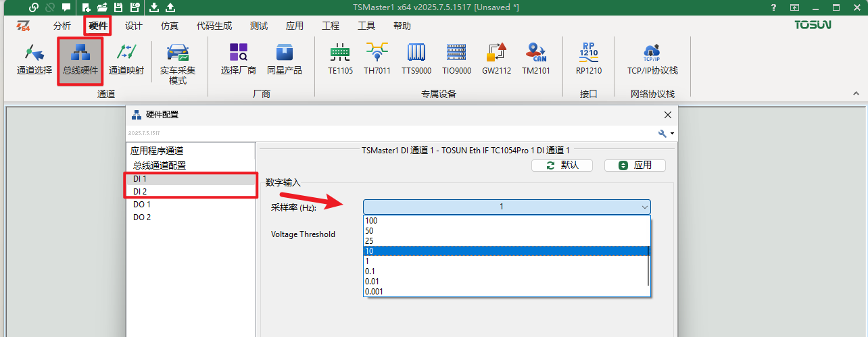Choose 100 Hz sampling rate
This screenshot has height=337, width=868.
click(x=506, y=221)
